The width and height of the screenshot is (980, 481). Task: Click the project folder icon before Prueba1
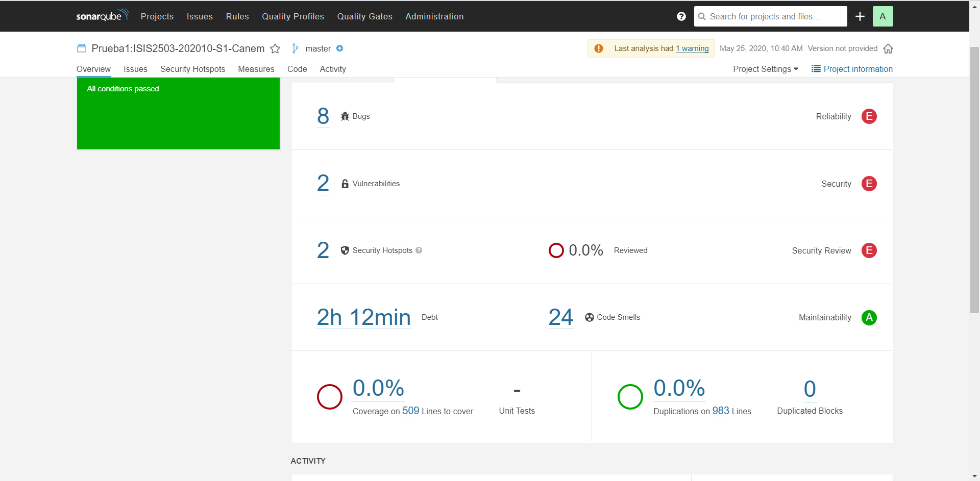81,48
